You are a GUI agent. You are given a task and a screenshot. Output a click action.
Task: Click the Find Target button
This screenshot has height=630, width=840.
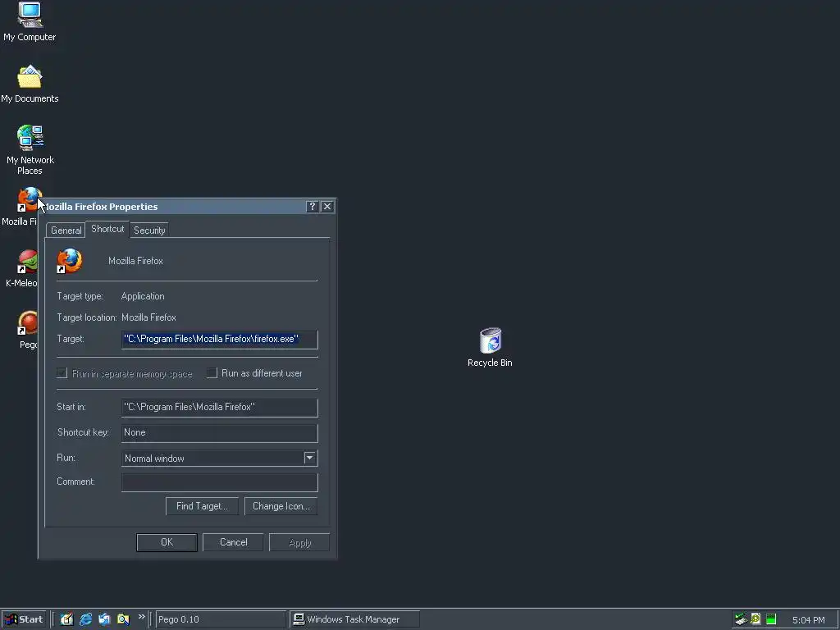coord(202,506)
